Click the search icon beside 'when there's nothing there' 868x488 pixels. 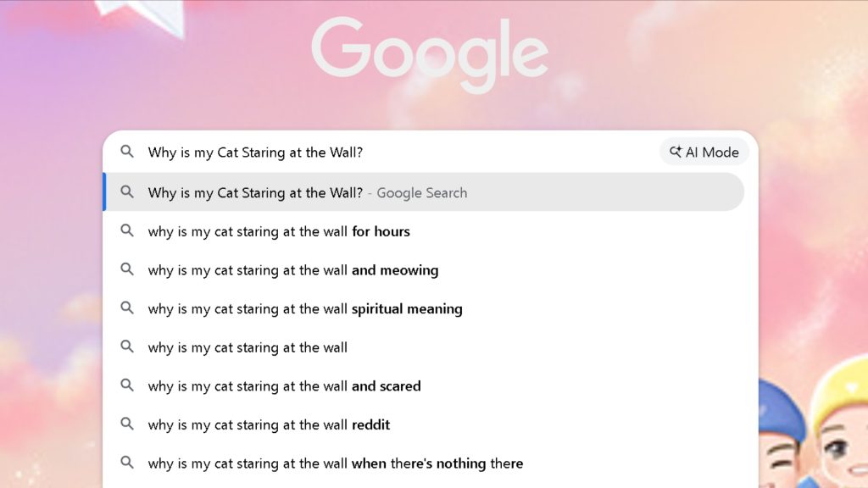pyautogui.click(x=127, y=463)
